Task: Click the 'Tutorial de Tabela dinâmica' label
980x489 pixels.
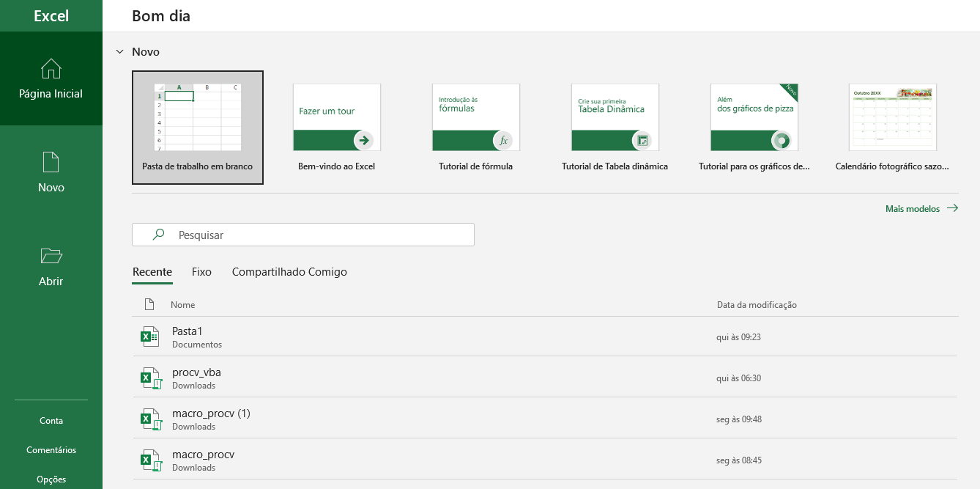Action: [x=615, y=166]
